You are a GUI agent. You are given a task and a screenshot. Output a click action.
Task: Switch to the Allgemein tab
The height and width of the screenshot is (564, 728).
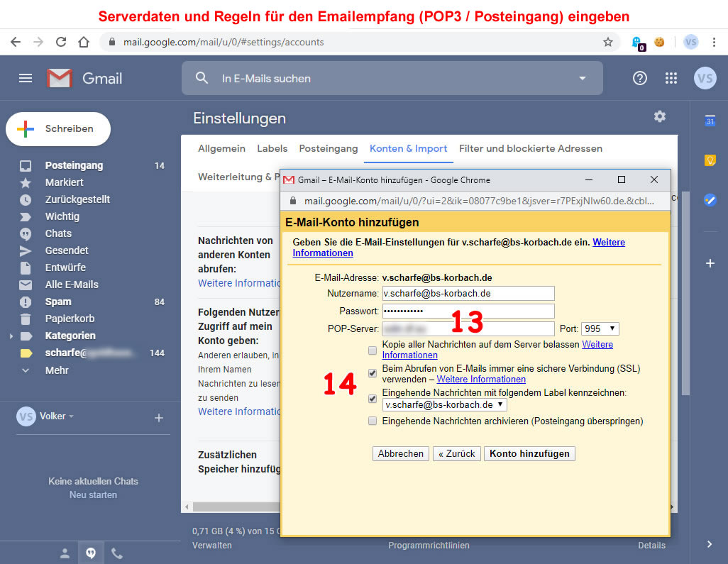point(221,148)
